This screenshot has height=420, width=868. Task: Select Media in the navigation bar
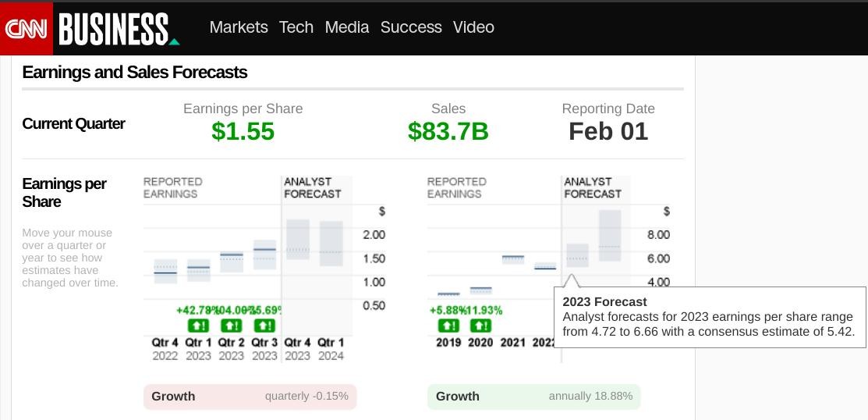[x=347, y=27]
